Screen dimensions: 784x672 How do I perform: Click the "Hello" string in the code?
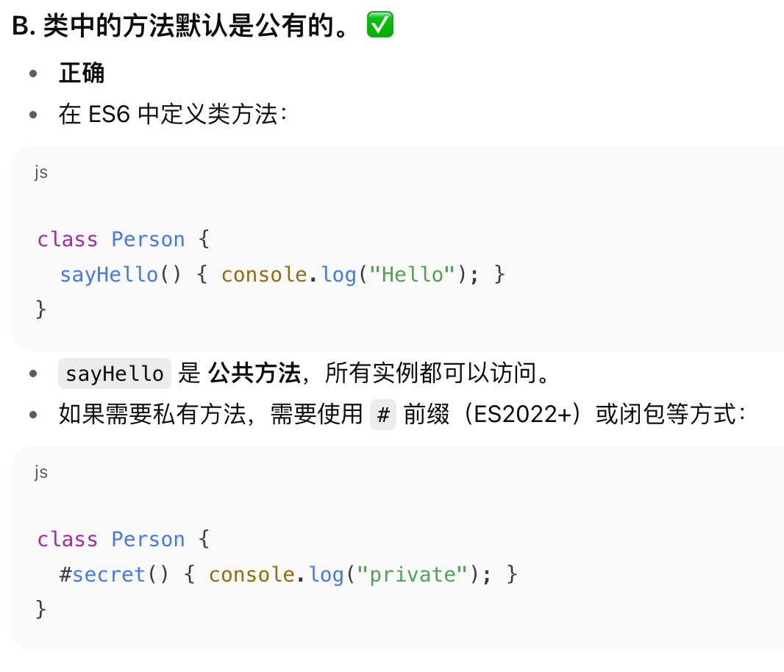[412, 274]
